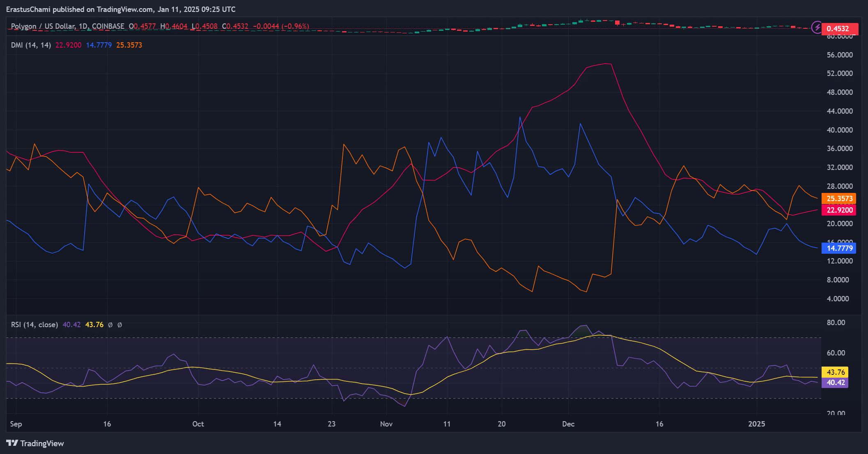The height and width of the screenshot is (454, 868).
Task: Click the TradingView logo icon
Action: pos(12,443)
